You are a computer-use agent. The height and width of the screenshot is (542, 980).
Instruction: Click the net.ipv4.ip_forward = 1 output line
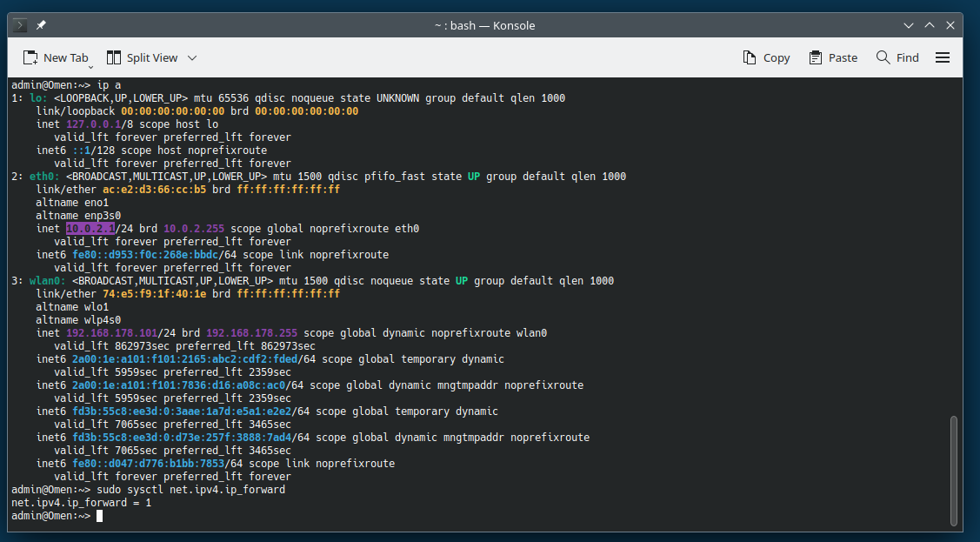coord(82,503)
